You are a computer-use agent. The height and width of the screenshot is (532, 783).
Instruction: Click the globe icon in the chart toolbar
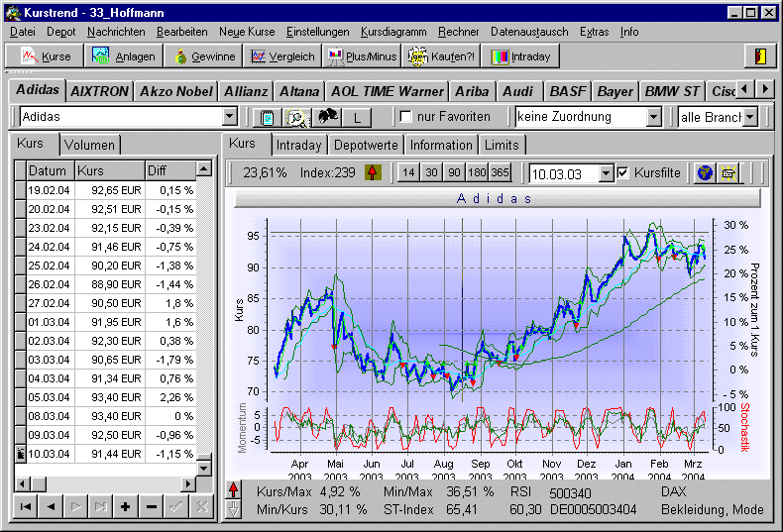[x=705, y=173]
